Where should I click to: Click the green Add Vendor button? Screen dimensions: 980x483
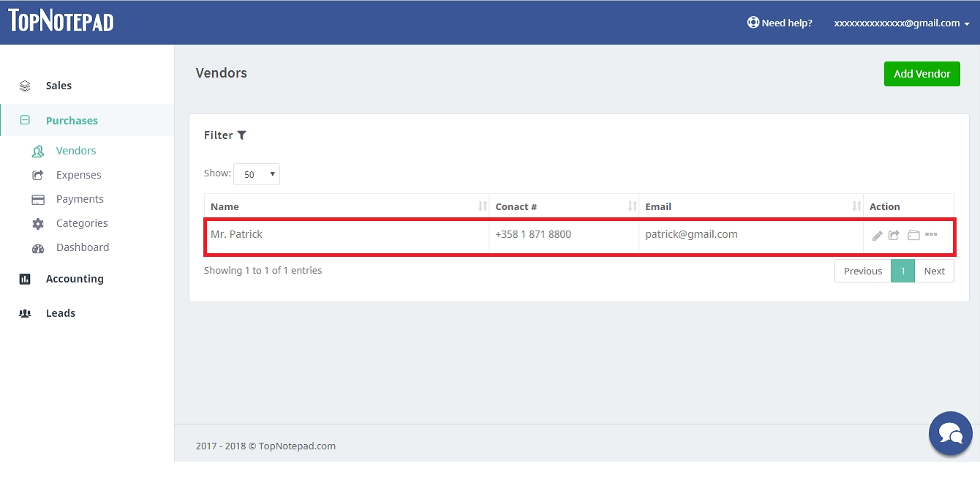(x=921, y=74)
